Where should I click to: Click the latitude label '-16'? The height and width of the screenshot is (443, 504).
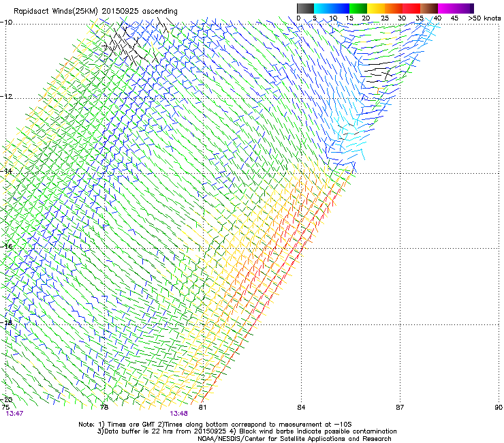pyautogui.click(x=6, y=247)
